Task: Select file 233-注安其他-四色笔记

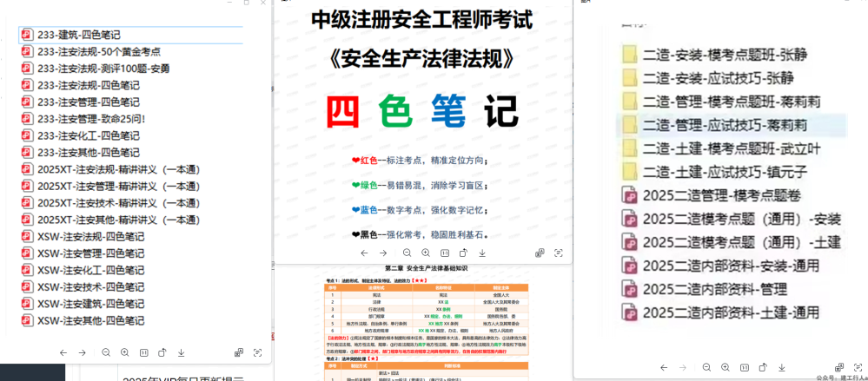Action: (x=80, y=153)
